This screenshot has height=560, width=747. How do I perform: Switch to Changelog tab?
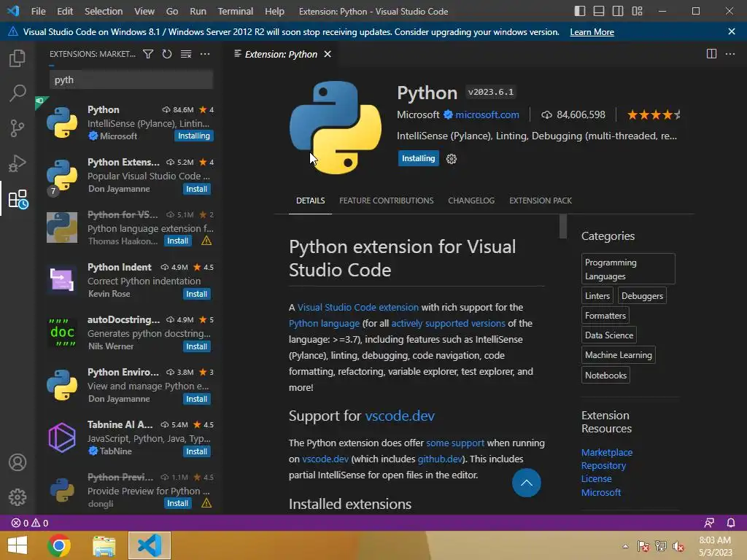471,201
